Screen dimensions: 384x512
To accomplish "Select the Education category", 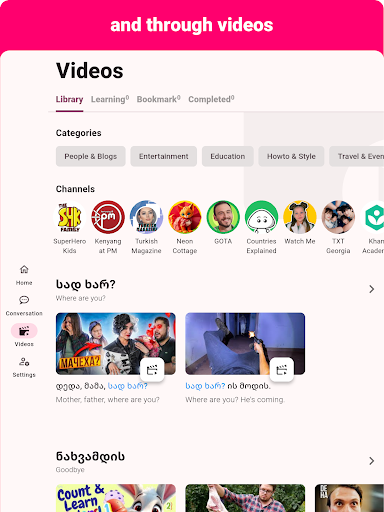I will pyautogui.click(x=228, y=156).
